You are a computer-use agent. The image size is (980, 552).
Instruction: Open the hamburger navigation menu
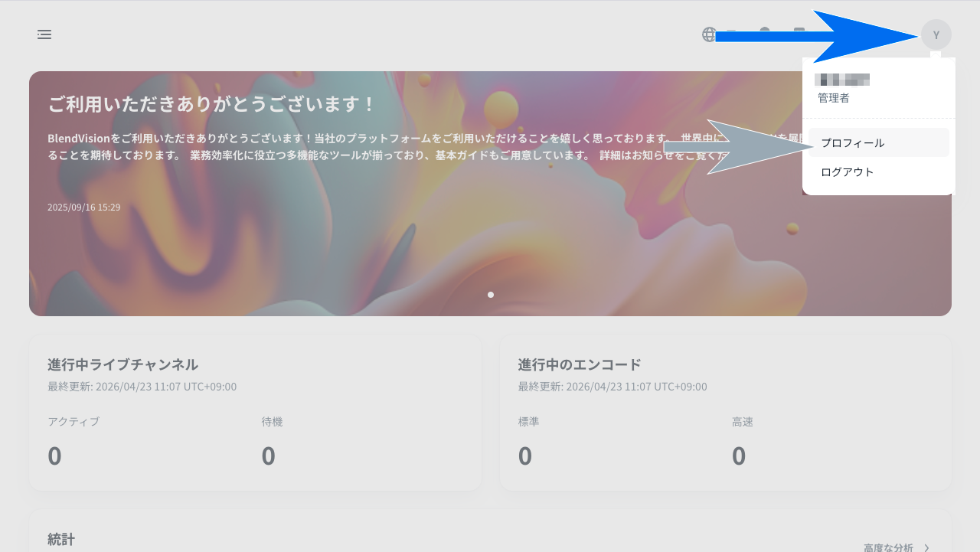point(44,34)
